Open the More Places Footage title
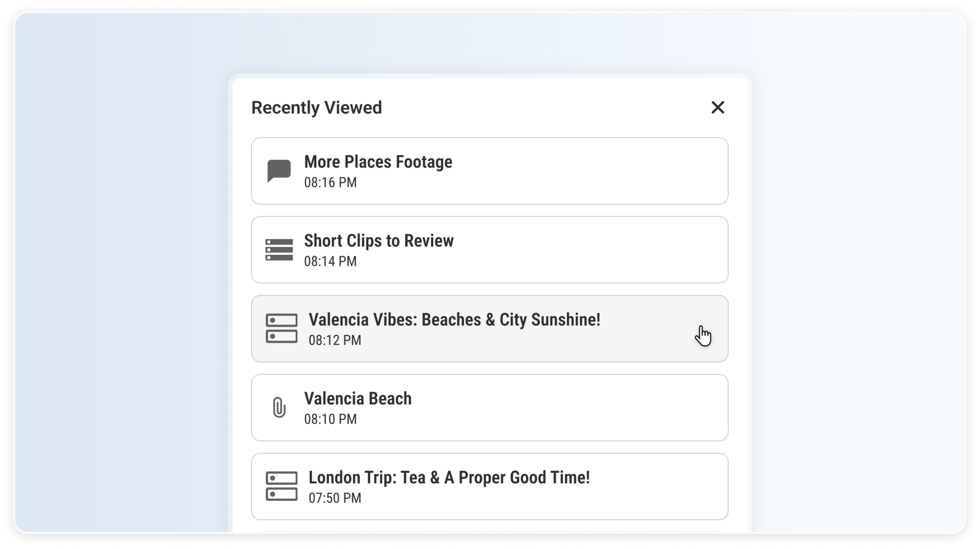The height and width of the screenshot is (549, 980). pyautogui.click(x=378, y=162)
